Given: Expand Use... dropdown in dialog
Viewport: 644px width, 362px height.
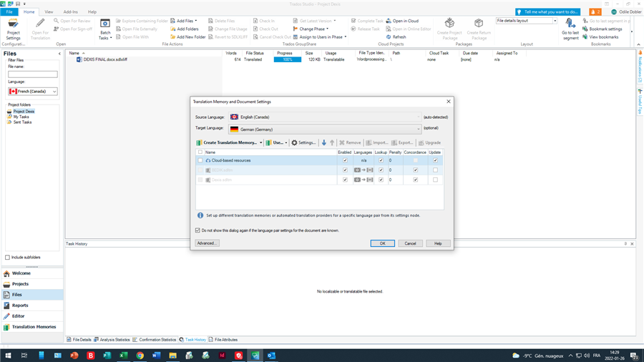Looking at the screenshot, I should [x=286, y=143].
